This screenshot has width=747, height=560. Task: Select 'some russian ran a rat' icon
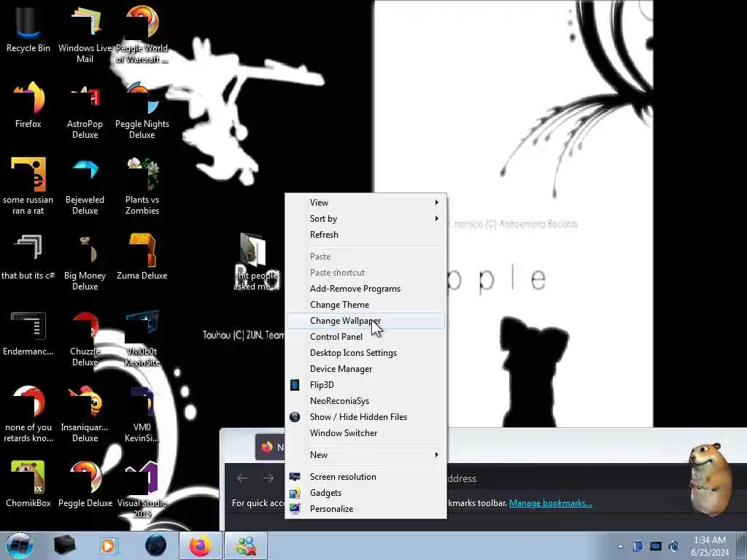(28, 186)
